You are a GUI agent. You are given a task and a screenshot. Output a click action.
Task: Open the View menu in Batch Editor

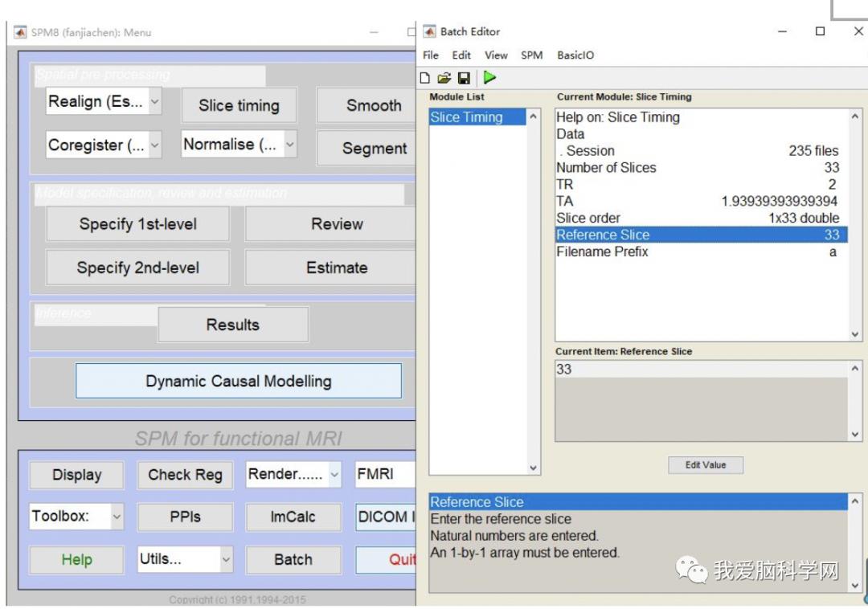496,55
